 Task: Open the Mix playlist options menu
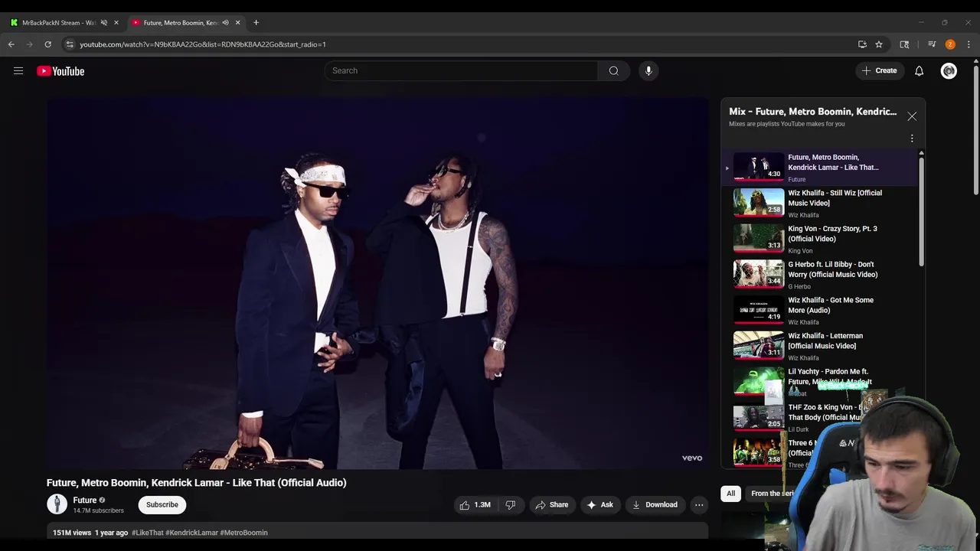click(x=912, y=139)
